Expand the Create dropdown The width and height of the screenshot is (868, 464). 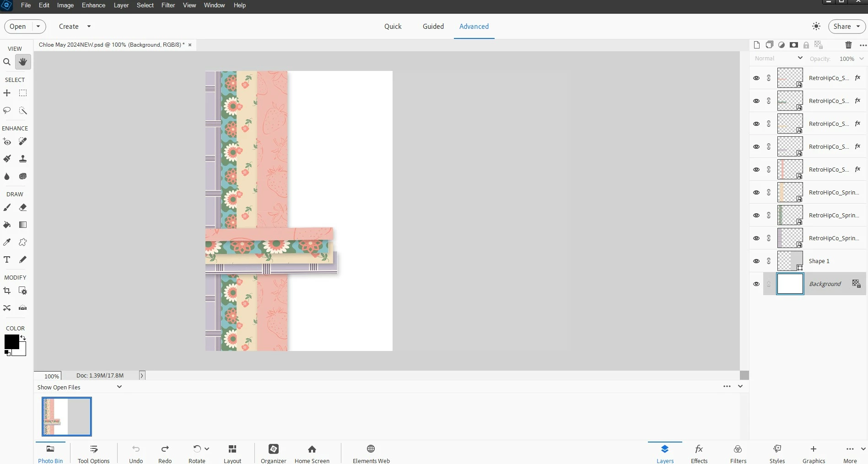tap(89, 27)
